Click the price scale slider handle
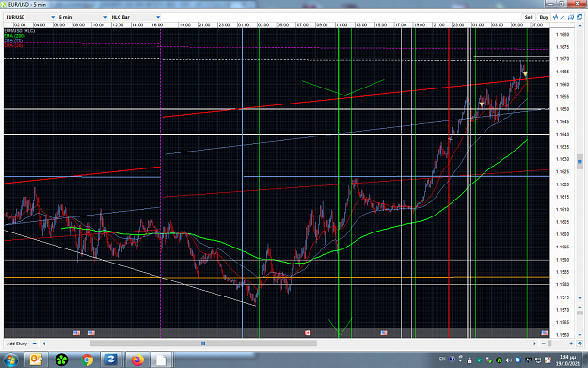 pyautogui.click(x=580, y=162)
